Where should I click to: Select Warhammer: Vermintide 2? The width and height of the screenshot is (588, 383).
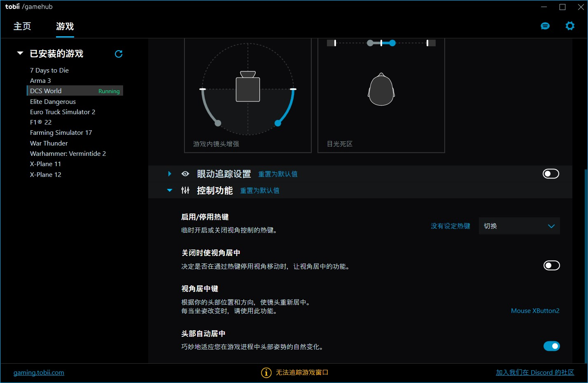click(68, 154)
